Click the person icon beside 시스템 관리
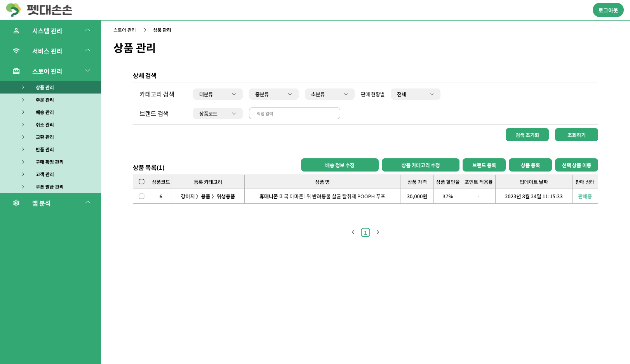630x364 pixels. [16, 31]
